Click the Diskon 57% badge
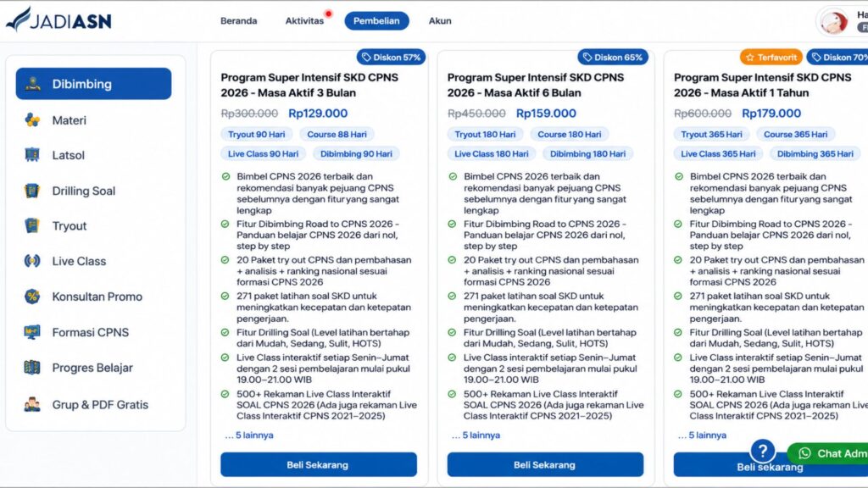 tap(392, 57)
